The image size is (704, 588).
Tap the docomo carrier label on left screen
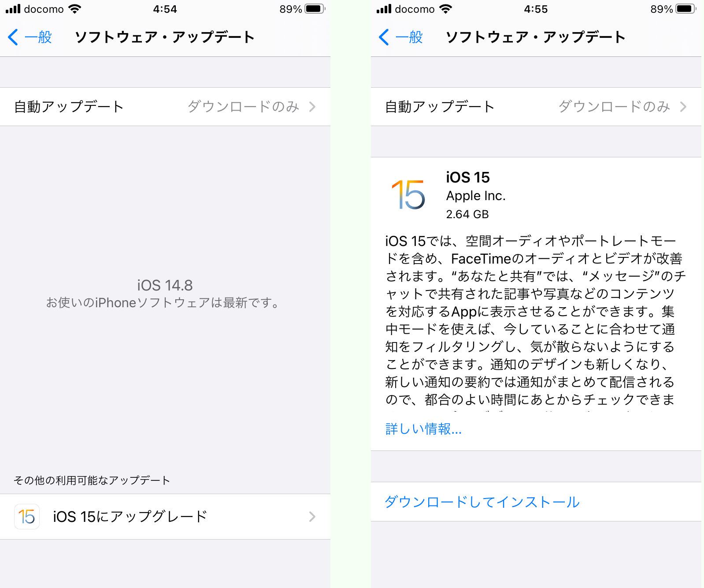tap(44, 9)
